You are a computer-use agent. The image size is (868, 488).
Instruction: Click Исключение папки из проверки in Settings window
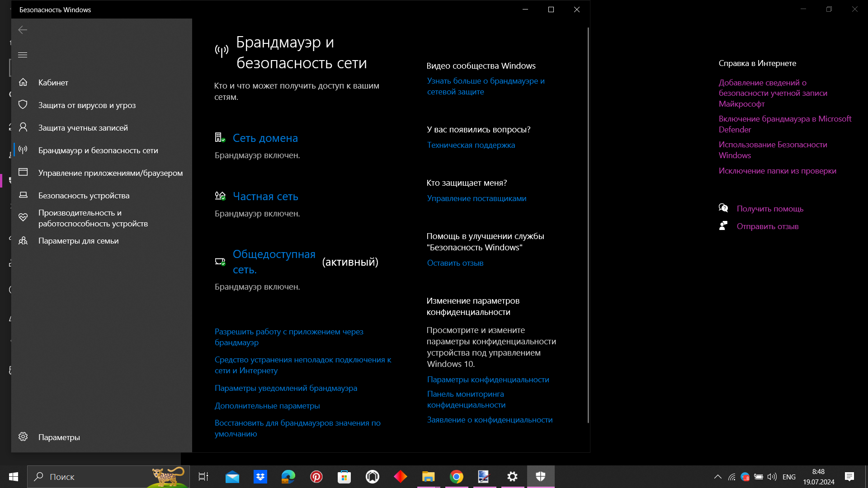777,170
